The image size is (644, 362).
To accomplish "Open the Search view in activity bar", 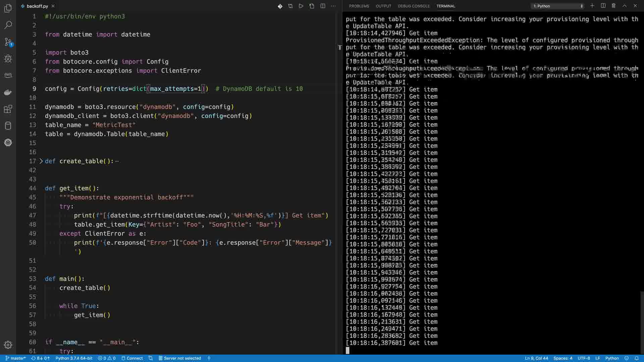I will (8, 25).
